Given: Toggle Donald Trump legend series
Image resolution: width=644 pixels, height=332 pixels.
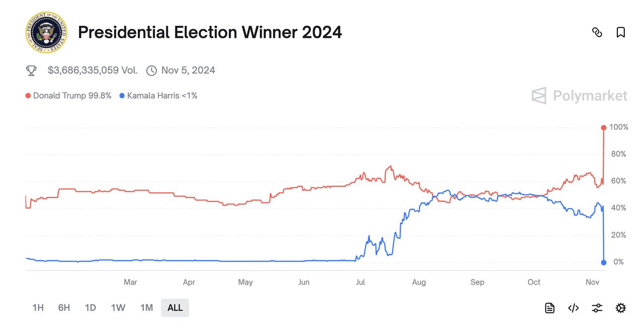Looking at the screenshot, I should click(68, 96).
